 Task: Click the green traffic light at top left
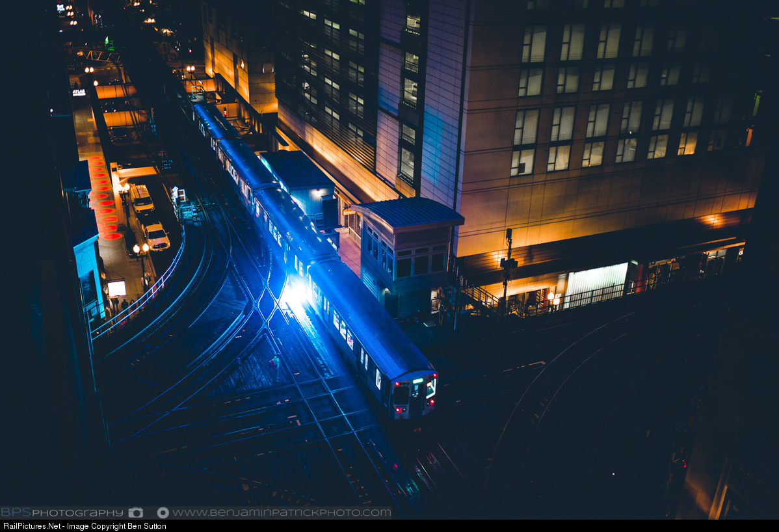109,45
